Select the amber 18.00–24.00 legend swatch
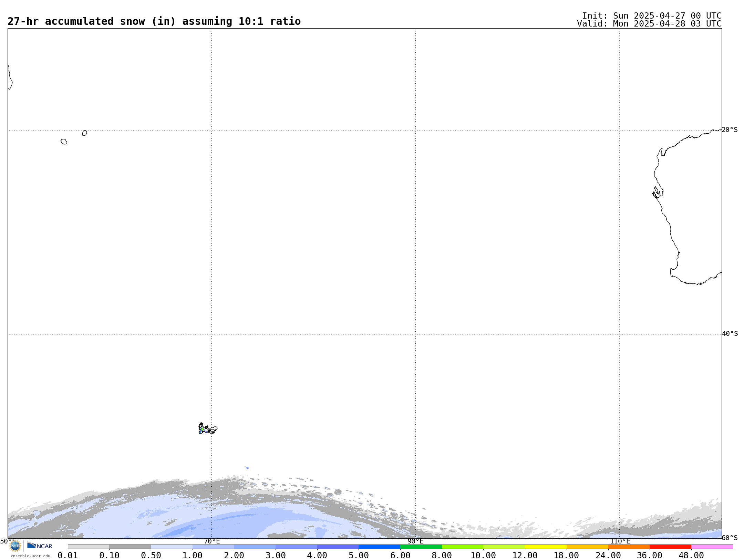744x560 pixels. (x=587, y=547)
